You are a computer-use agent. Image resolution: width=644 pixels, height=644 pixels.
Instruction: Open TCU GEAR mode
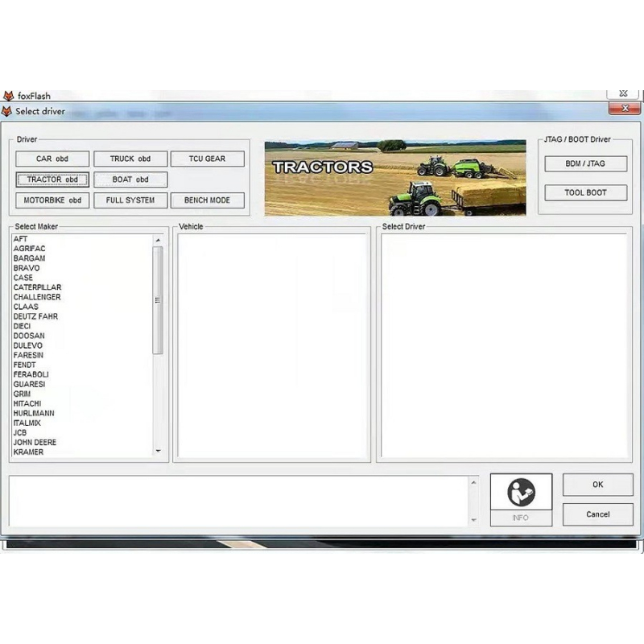tap(207, 159)
